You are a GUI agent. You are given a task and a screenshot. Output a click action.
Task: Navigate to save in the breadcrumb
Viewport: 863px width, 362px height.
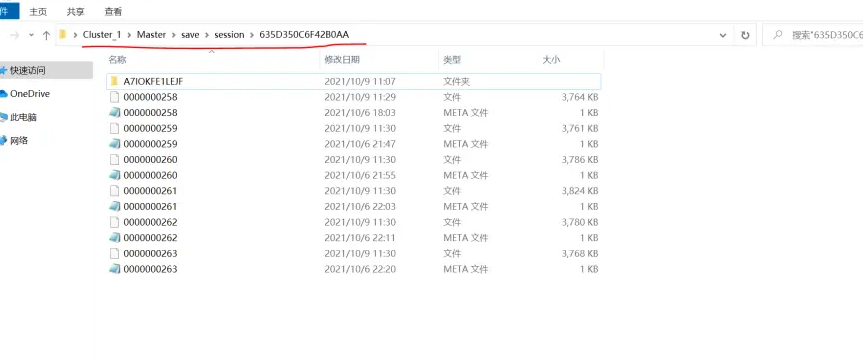(x=190, y=35)
